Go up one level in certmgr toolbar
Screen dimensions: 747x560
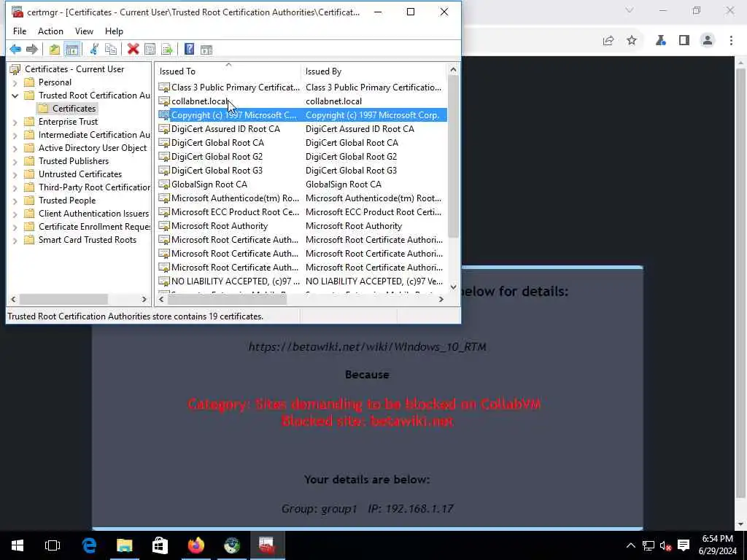55,49
